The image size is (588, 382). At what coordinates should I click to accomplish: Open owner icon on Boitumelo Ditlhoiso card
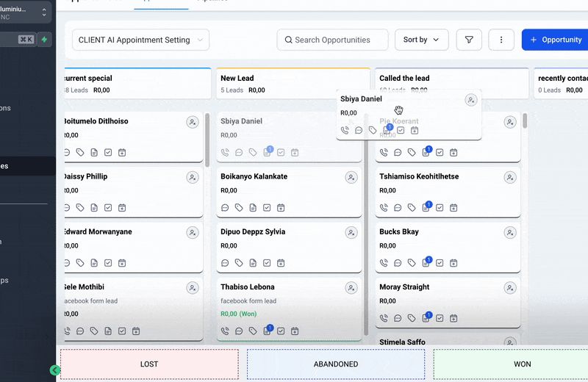click(x=193, y=122)
